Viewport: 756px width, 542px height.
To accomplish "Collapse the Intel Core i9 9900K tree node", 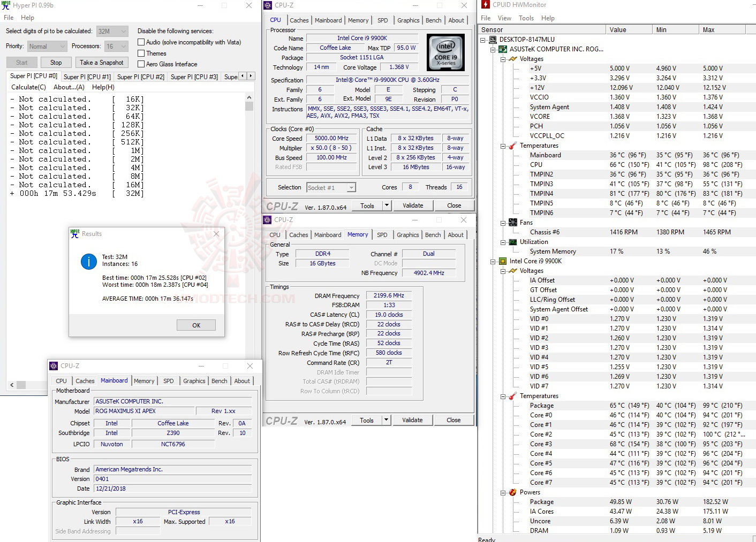I will [493, 261].
